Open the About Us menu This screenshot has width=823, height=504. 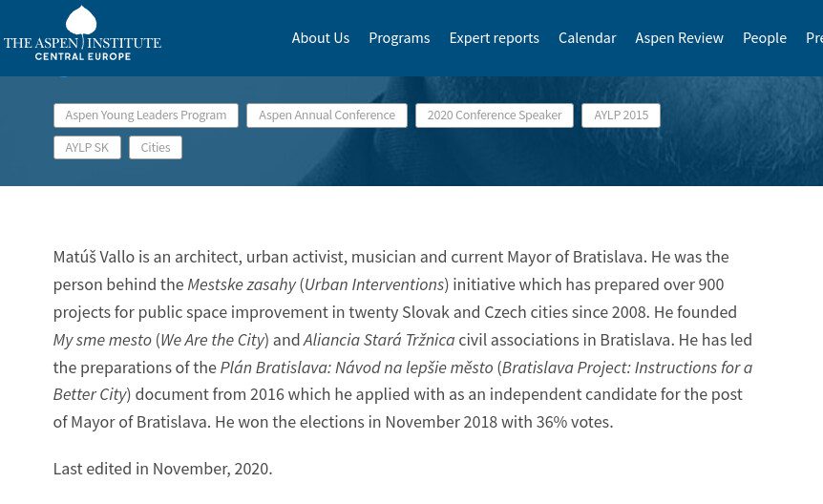click(320, 38)
